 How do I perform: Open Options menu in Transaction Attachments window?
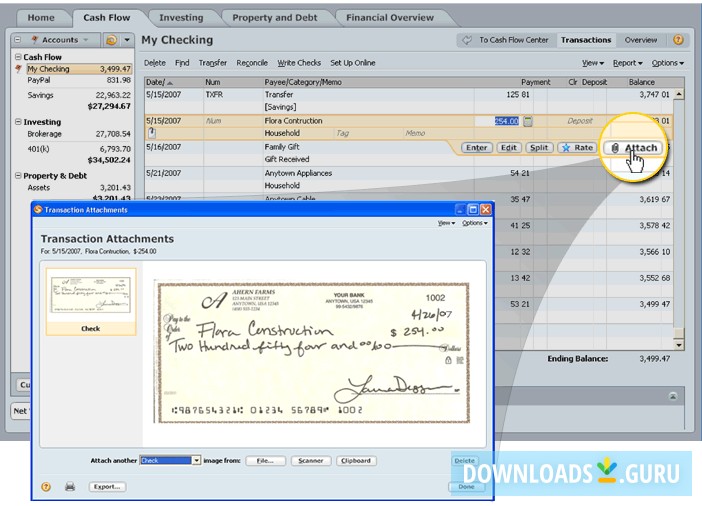point(475,223)
